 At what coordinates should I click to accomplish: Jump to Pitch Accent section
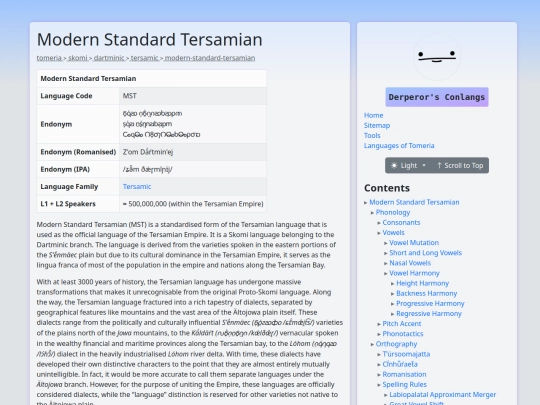402,324
